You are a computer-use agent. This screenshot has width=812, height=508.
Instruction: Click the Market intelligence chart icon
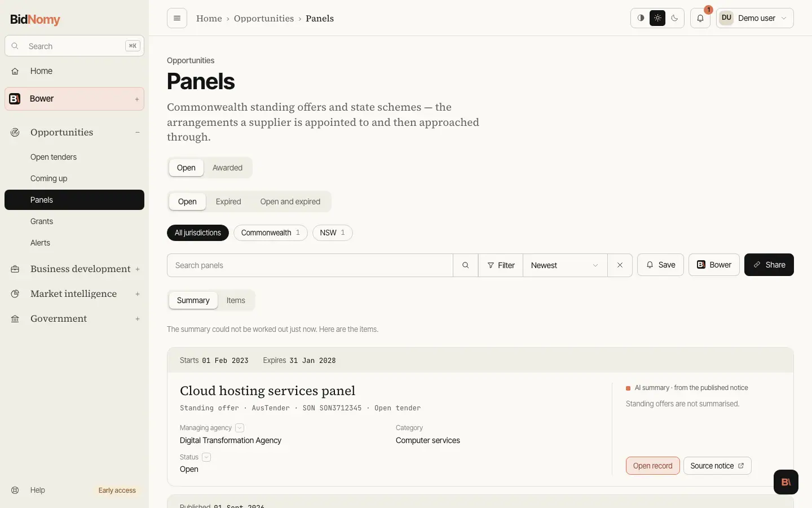(x=15, y=294)
